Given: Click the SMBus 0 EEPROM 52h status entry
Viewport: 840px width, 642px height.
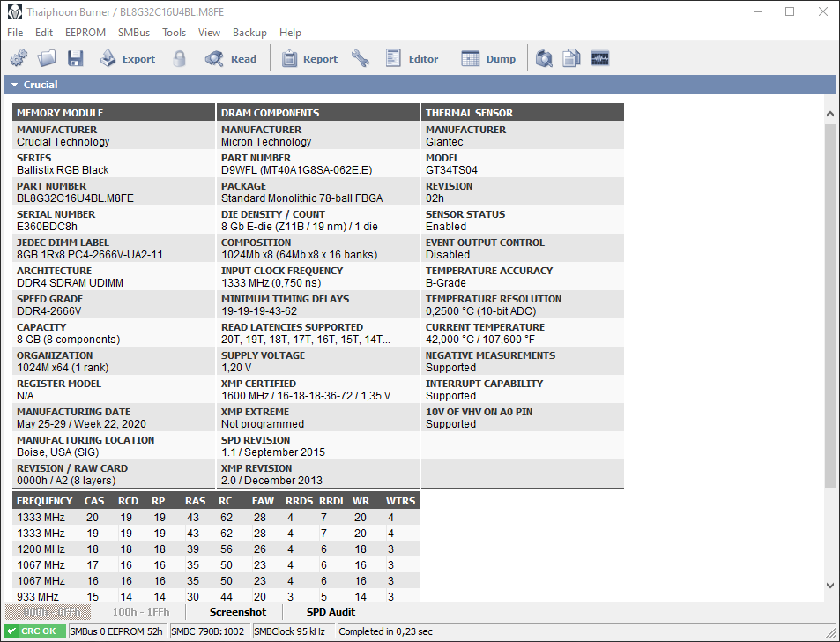Looking at the screenshot, I should 116,631.
